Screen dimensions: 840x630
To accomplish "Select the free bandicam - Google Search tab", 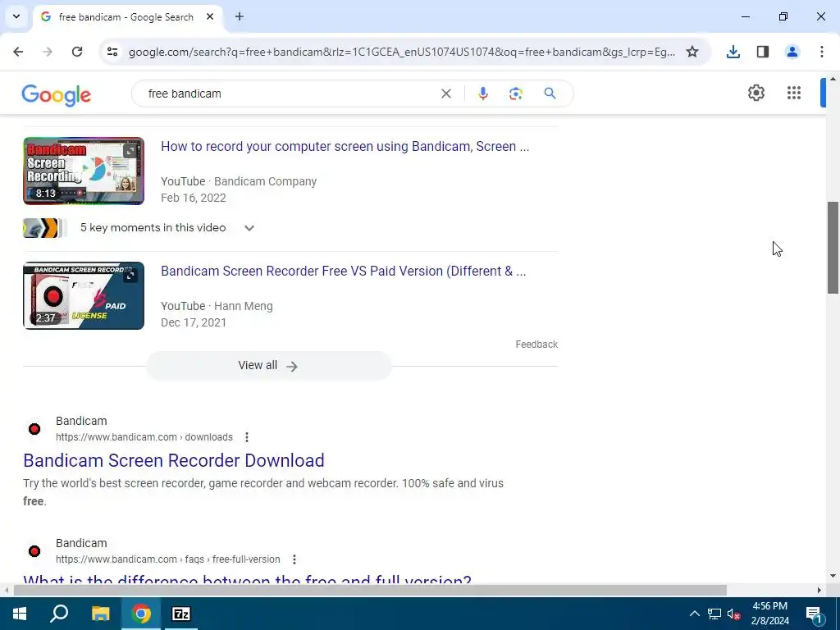I will (x=126, y=16).
